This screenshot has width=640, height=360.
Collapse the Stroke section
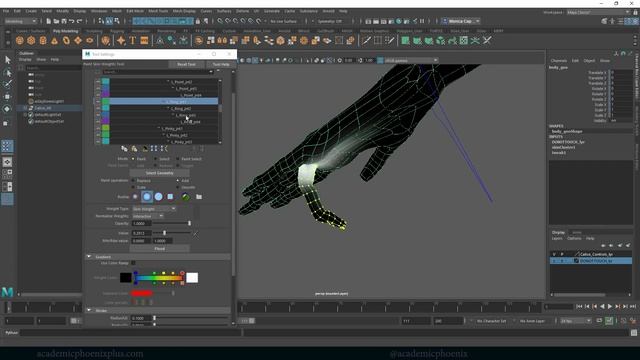(x=89, y=310)
